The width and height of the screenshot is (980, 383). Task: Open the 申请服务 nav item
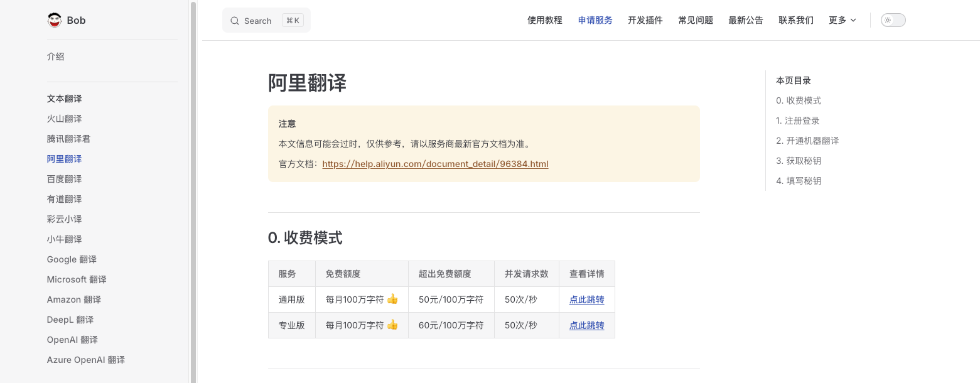pos(595,20)
